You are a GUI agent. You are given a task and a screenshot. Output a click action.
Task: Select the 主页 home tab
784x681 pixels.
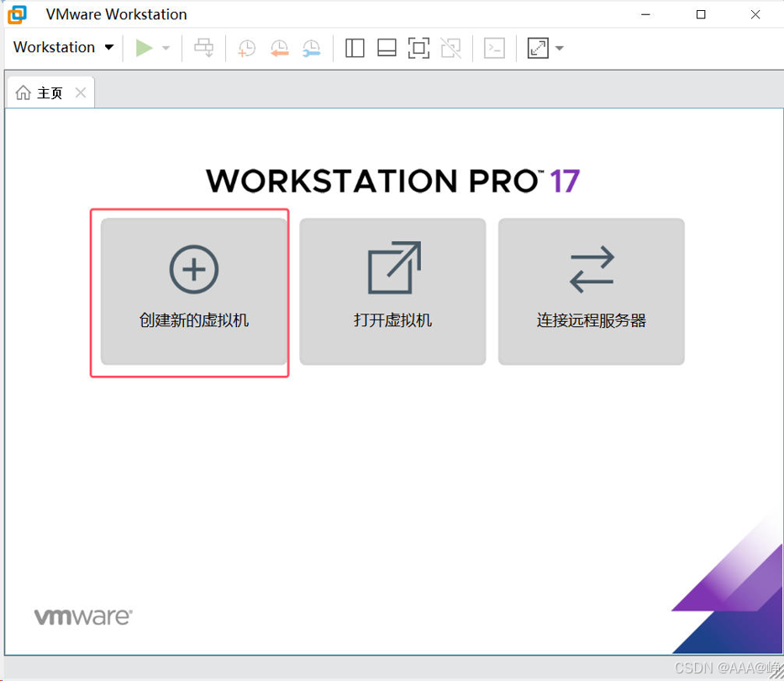click(49, 92)
